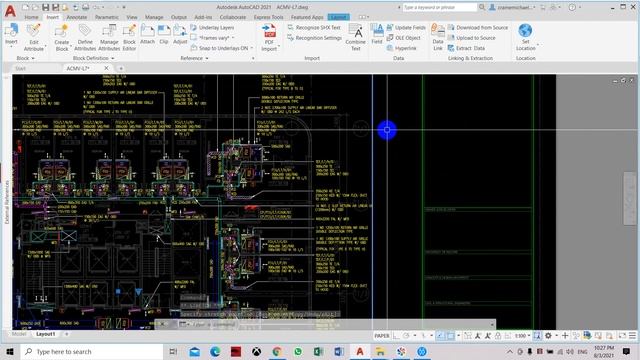Click the External References palette bar

[7, 202]
